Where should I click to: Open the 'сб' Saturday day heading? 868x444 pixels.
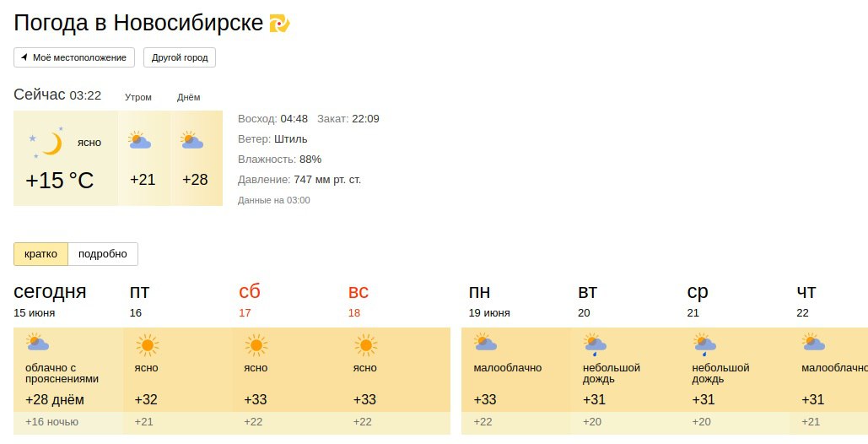click(x=249, y=291)
